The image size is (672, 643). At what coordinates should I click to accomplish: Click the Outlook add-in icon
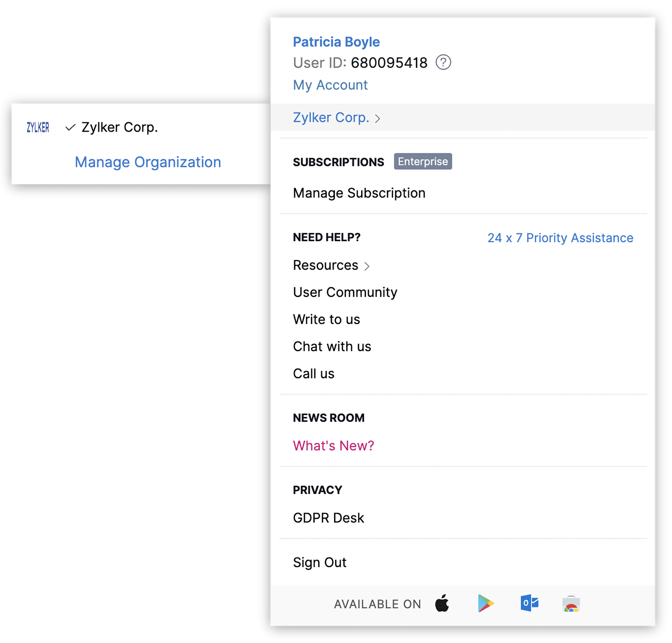(x=529, y=603)
